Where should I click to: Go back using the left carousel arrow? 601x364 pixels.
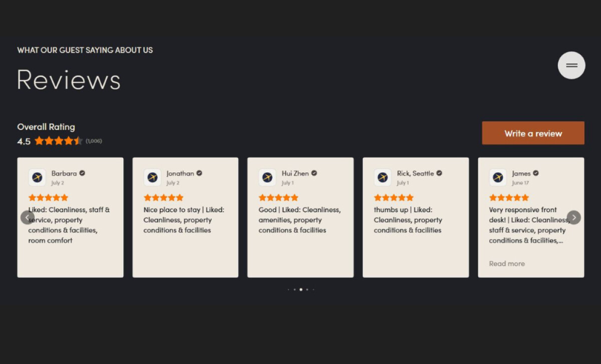click(28, 217)
